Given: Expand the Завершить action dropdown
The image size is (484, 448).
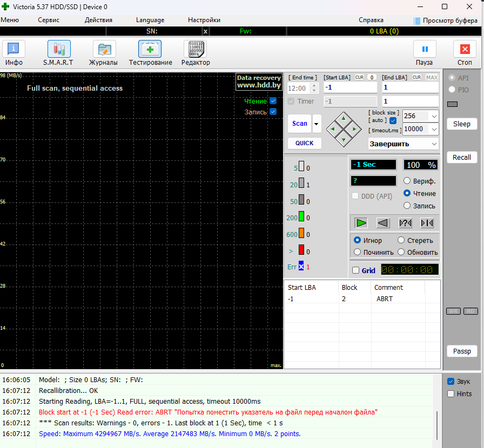Looking at the screenshot, I should point(434,144).
